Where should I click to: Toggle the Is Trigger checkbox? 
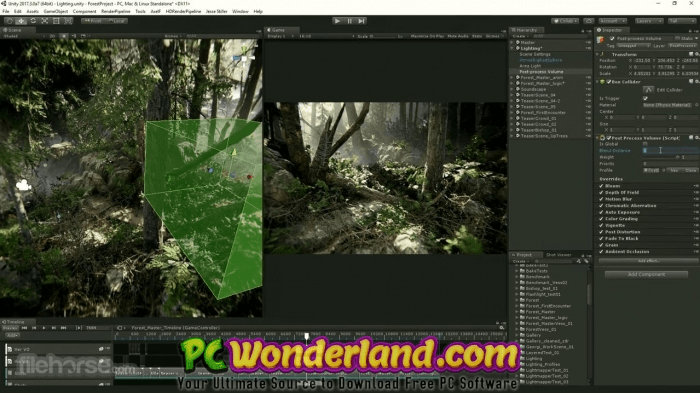pyautogui.click(x=645, y=98)
